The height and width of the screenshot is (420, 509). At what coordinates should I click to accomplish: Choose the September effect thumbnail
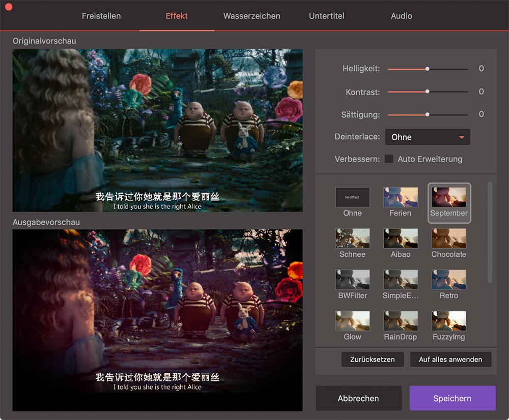tap(449, 197)
